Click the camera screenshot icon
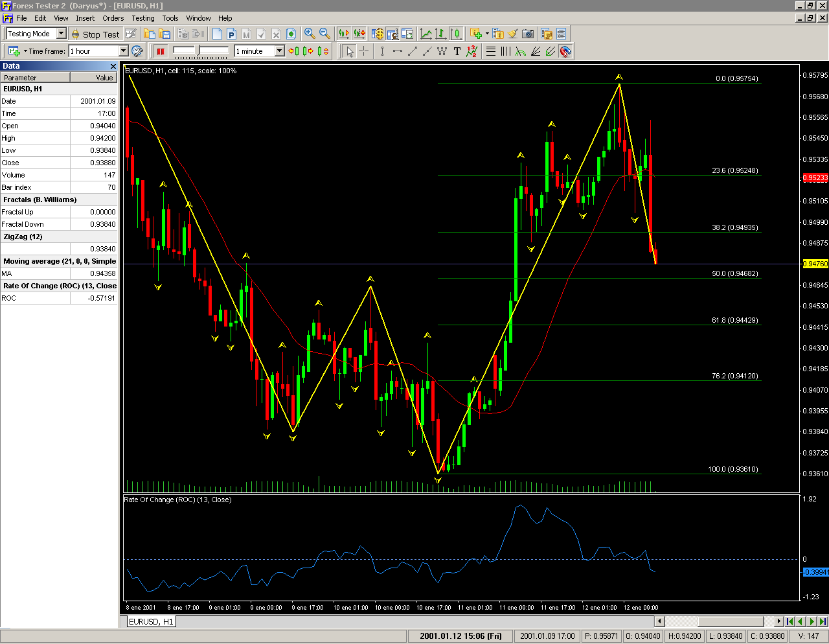This screenshot has height=644, width=829. tap(528, 34)
